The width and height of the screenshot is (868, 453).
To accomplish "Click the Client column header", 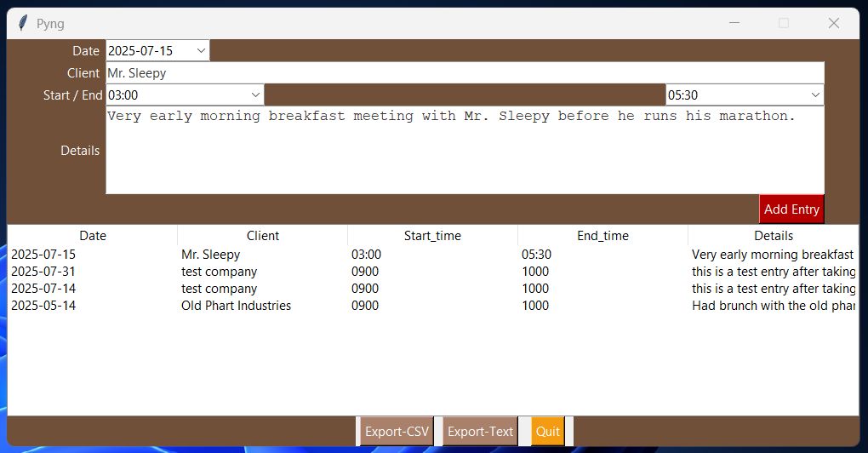I will 263,236.
